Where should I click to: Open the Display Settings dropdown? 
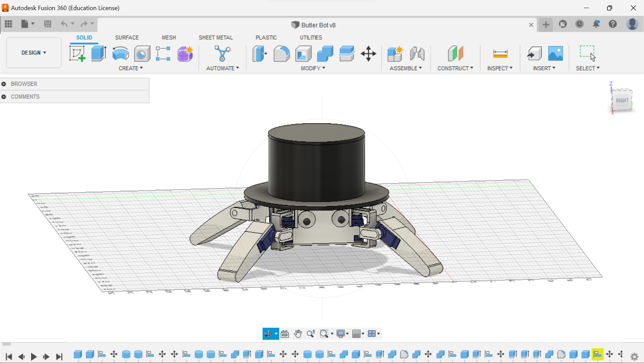click(x=342, y=333)
